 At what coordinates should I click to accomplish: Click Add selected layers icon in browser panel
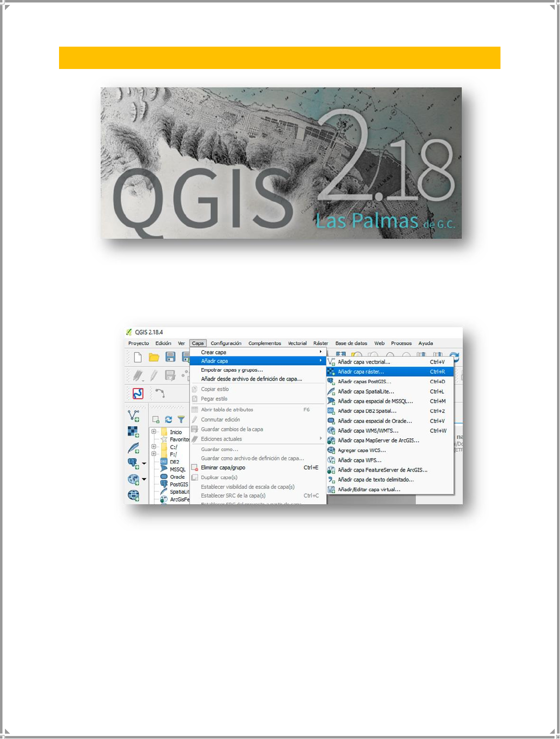tap(156, 420)
